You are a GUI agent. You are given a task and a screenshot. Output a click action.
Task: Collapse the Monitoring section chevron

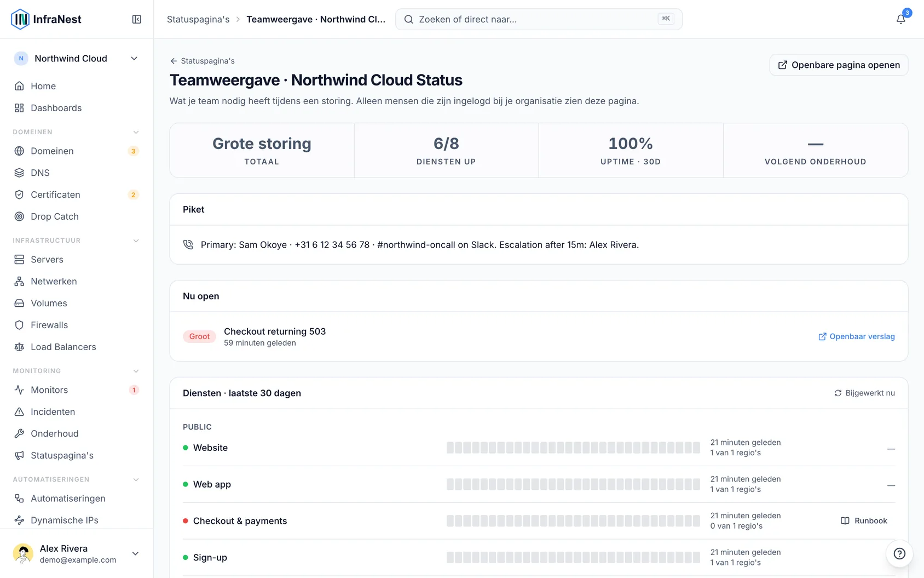(x=136, y=371)
